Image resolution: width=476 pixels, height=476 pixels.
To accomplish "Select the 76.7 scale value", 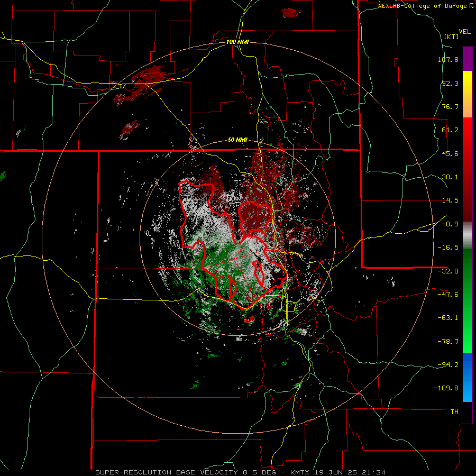I will 450,106.
